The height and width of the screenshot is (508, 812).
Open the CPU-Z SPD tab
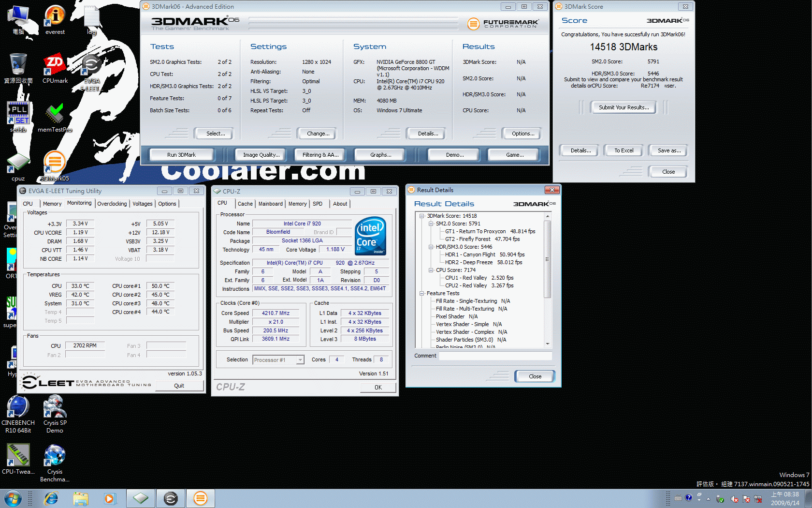(x=318, y=204)
